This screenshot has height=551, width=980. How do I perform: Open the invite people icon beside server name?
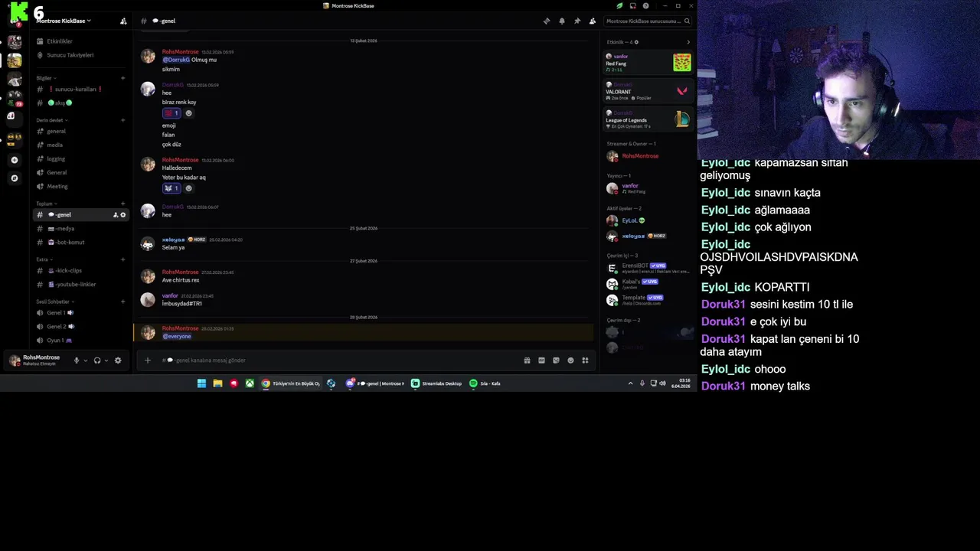123,21
